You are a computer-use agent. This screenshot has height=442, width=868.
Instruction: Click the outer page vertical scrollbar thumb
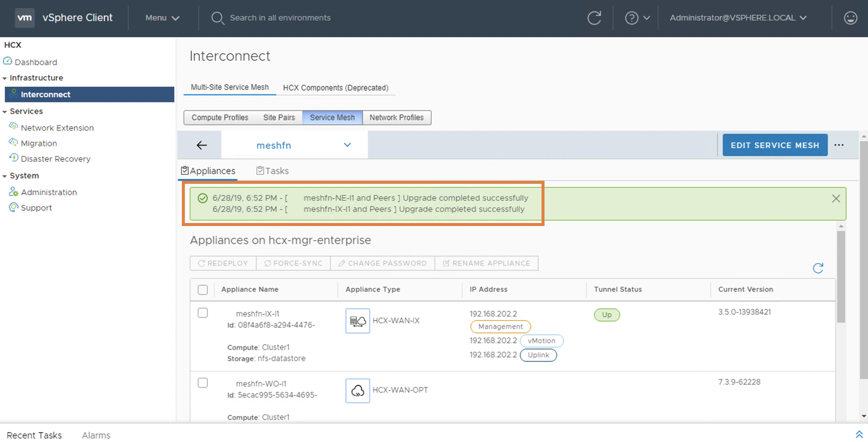pos(863,260)
